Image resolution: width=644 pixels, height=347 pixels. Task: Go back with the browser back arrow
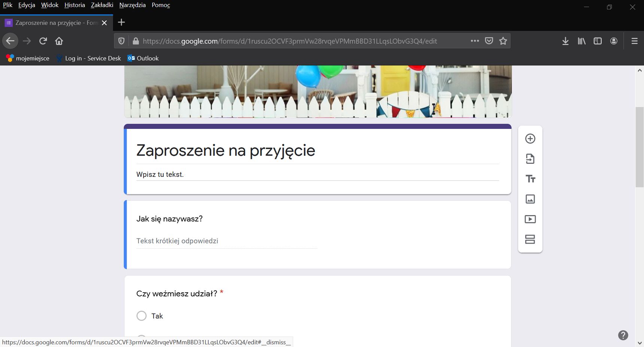(x=10, y=41)
